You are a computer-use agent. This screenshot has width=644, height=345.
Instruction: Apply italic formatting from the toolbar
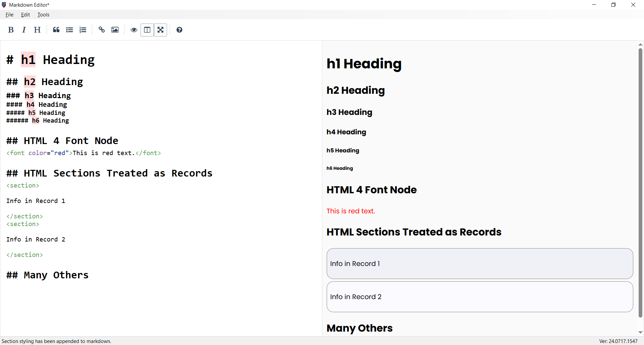24,30
